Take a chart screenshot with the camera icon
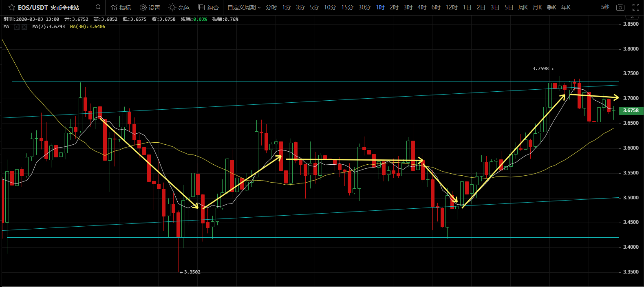The width and height of the screenshot is (644, 287). coord(620,7)
